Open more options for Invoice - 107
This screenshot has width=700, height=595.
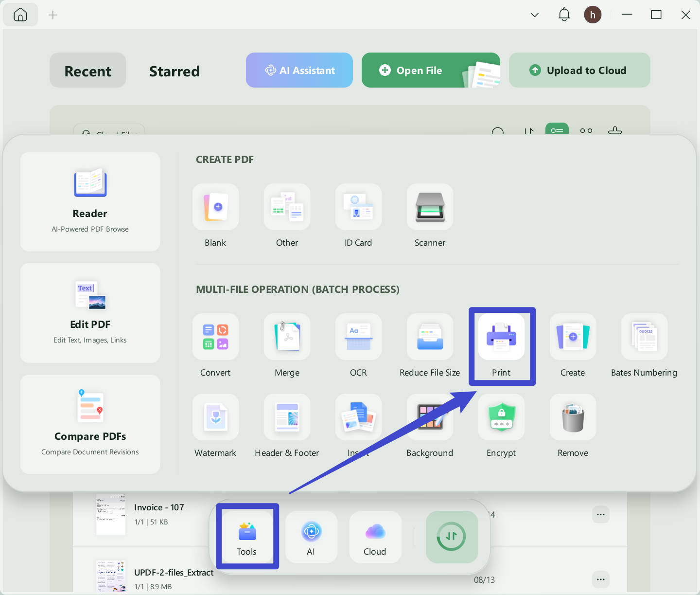[601, 514]
